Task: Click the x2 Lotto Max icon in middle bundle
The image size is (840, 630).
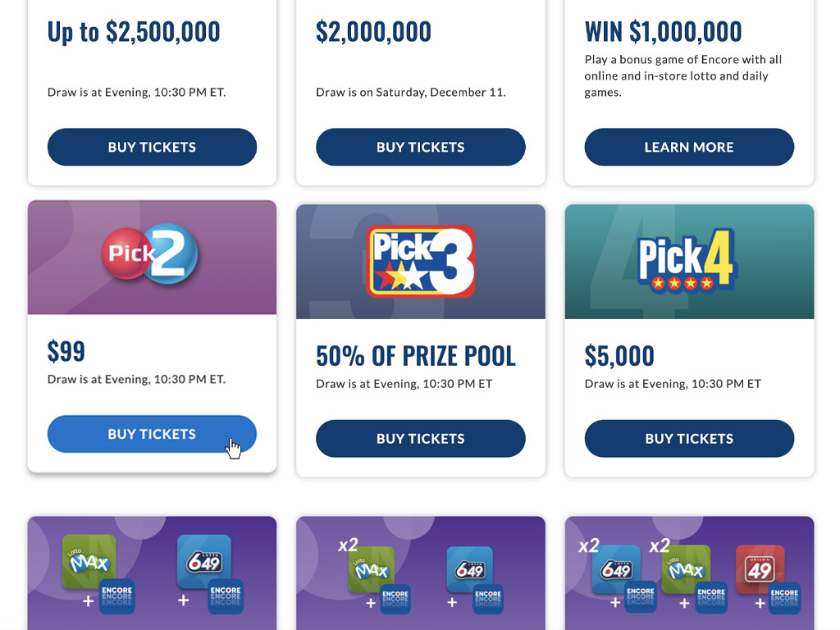Action: [x=372, y=569]
